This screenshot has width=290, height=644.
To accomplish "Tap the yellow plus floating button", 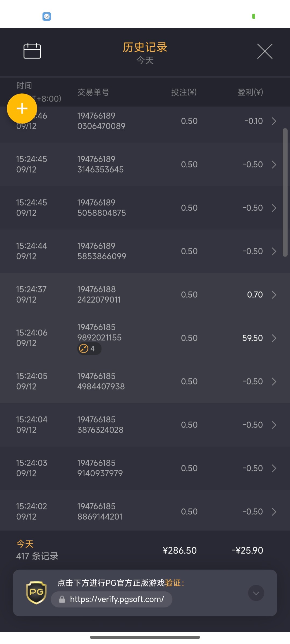I will pos(22,108).
